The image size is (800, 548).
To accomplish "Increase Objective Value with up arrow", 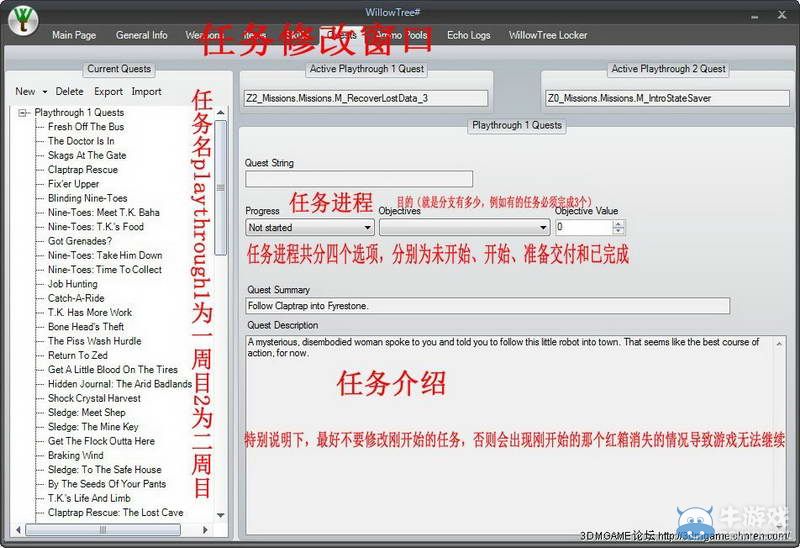I will click(618, 223).
